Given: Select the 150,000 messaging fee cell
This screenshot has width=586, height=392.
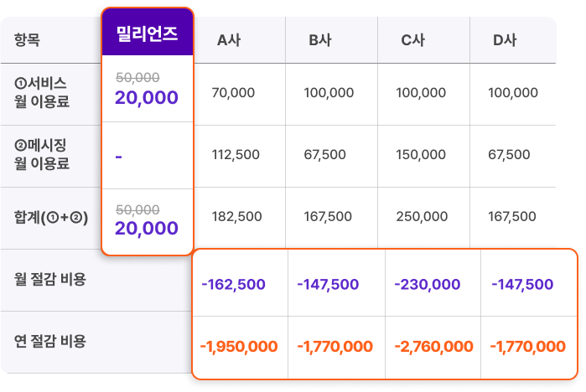Looking at the screenshot, I should (x=421, y=155).
